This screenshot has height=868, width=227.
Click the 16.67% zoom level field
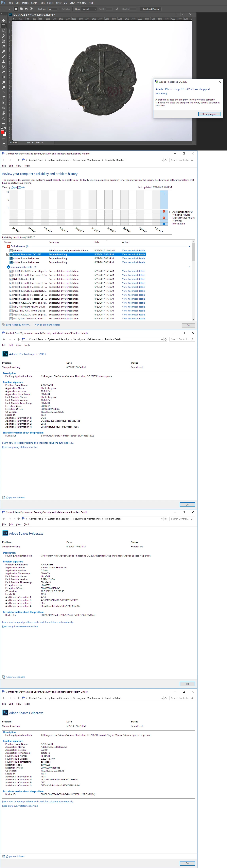point(13,142)
